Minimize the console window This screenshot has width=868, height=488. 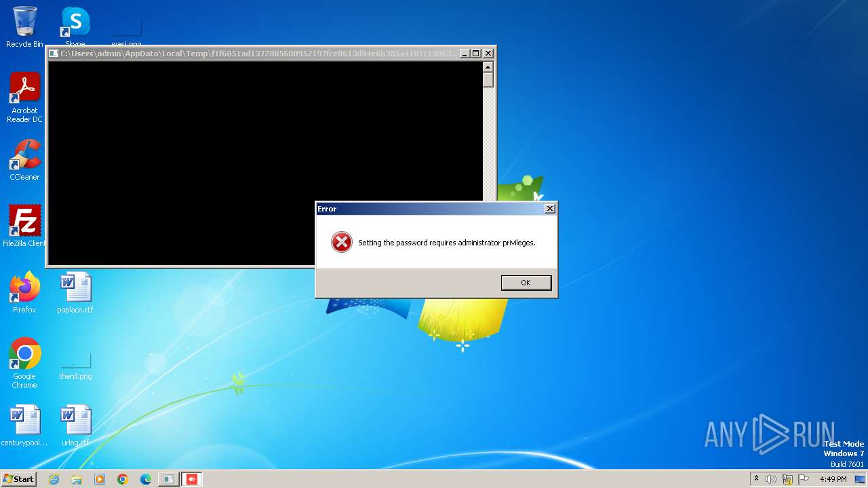pos(465,53)
